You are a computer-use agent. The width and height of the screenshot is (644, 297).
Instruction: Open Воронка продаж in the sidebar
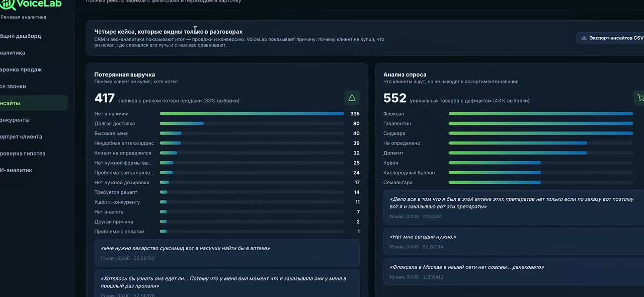(21, 69)
